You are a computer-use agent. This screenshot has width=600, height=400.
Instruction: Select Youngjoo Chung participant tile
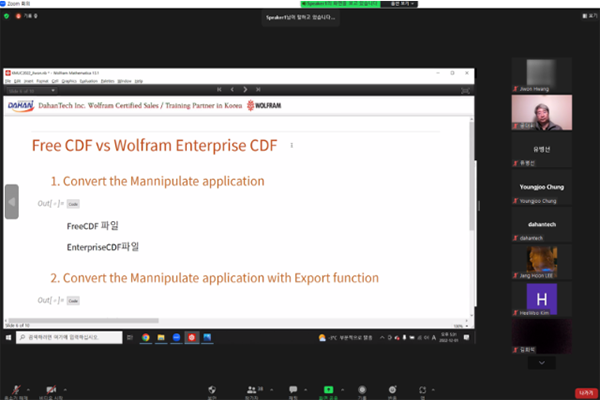pos(541,187)
